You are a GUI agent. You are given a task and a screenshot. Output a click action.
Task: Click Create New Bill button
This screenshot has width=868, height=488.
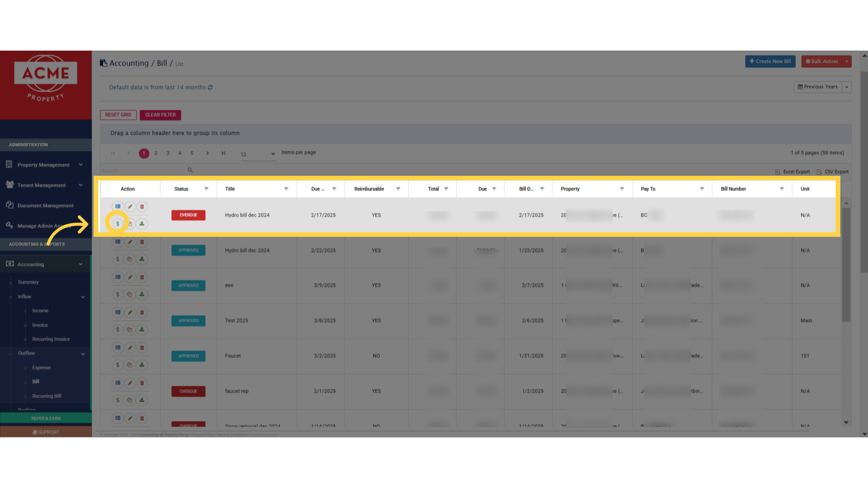click(770, 61)
